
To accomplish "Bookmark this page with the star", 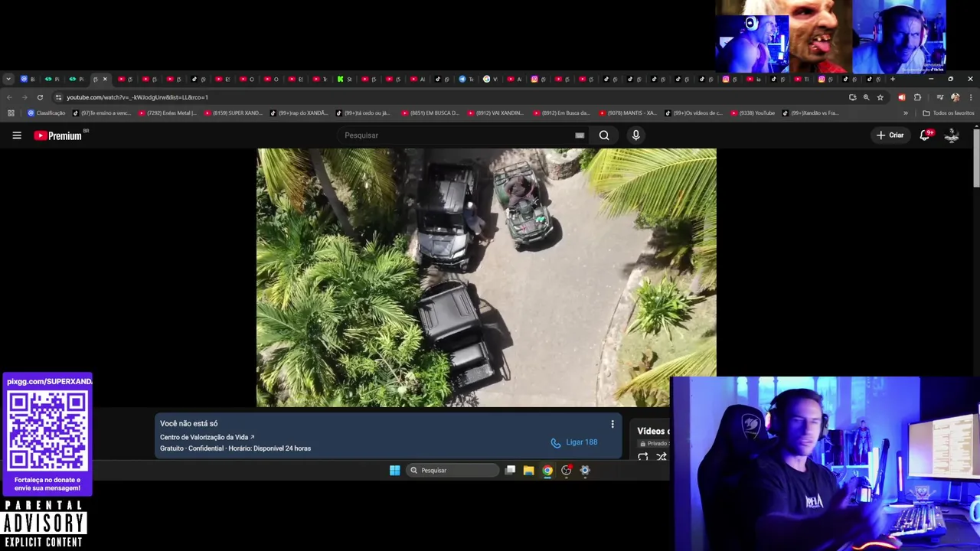I will coord(880,97).
